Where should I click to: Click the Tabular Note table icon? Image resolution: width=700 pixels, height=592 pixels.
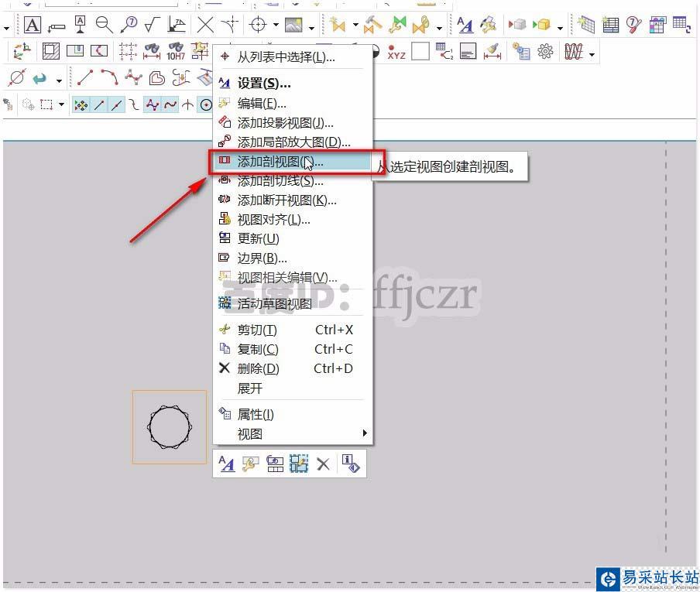(x=586, y=25)
